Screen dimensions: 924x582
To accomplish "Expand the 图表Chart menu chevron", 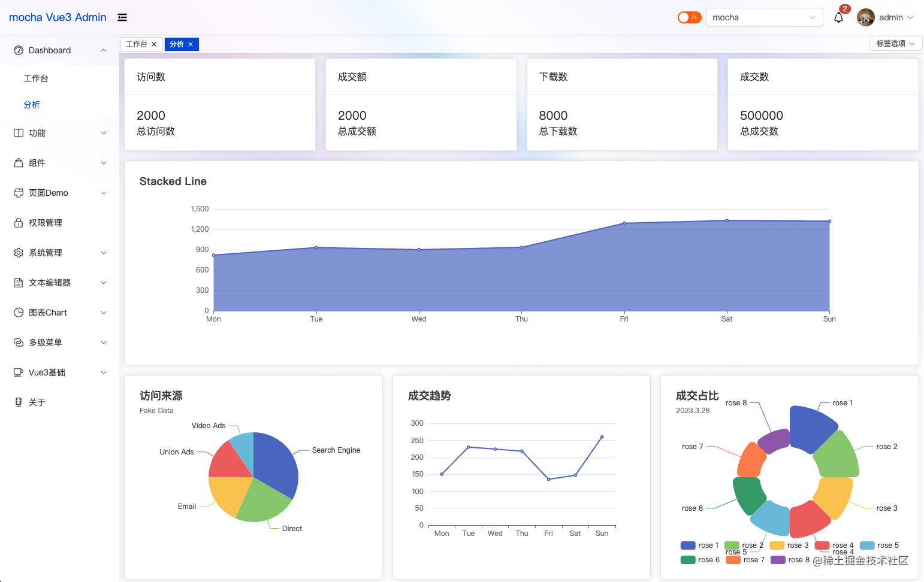I will pyautogui.click(x=104, y=313).
